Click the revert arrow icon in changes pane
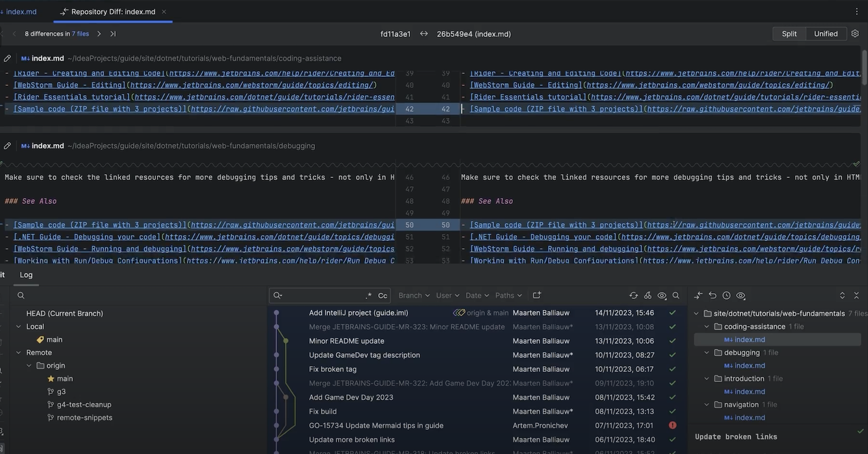The width and height of the screenshot is (868, 454). 712,295
